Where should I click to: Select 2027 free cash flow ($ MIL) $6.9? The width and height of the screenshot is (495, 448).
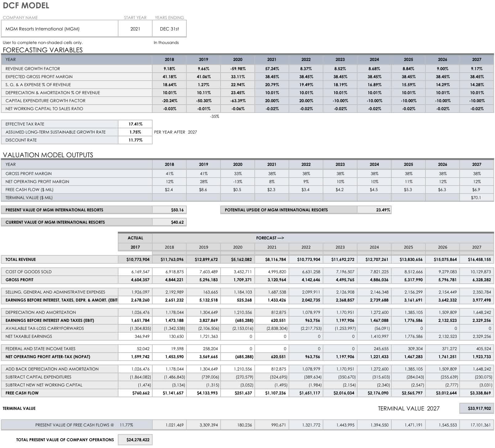477,190
